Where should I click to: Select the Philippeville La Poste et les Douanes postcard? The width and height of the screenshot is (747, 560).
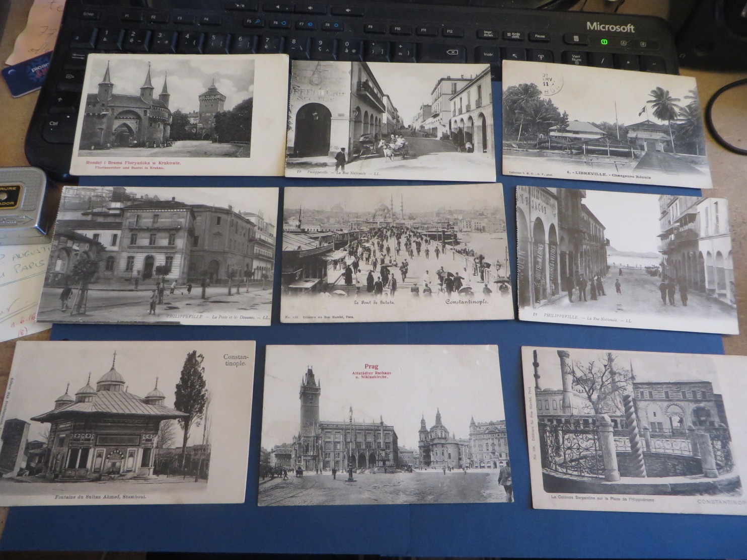(157, 256)
